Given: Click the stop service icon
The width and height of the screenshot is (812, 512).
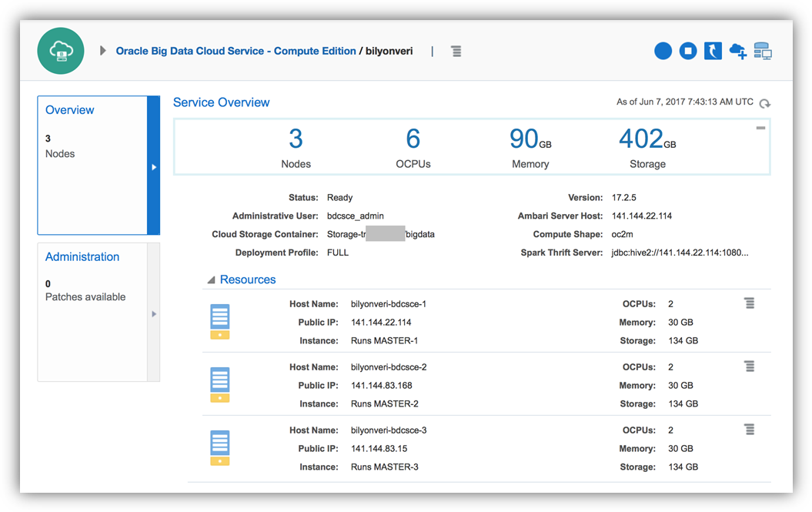Looking at the screenshot, I should [x=688, y=51].
